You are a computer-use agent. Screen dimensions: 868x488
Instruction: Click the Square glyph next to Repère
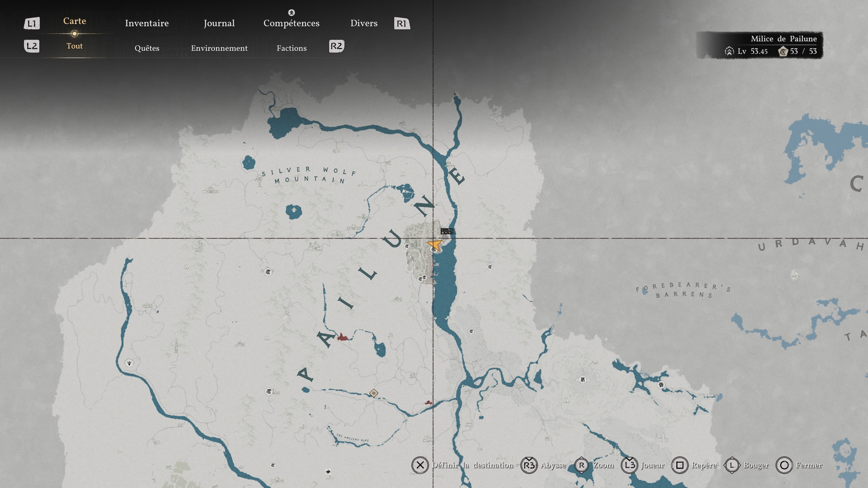pos(680,465)
